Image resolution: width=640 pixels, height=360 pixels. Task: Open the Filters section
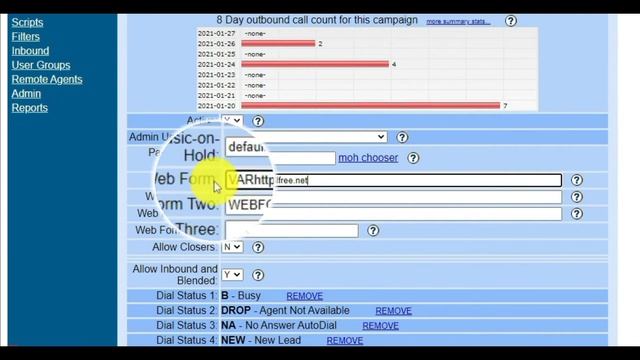(26, 37)
